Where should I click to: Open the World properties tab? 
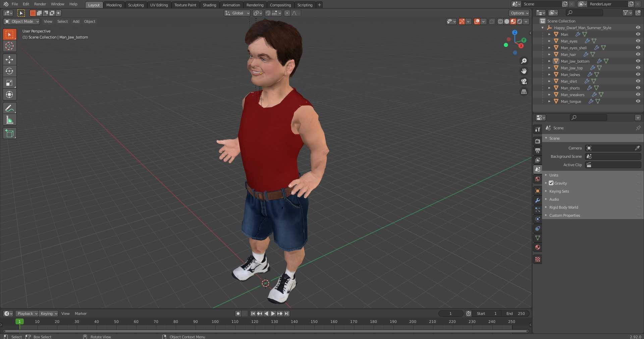click(538, 179)
